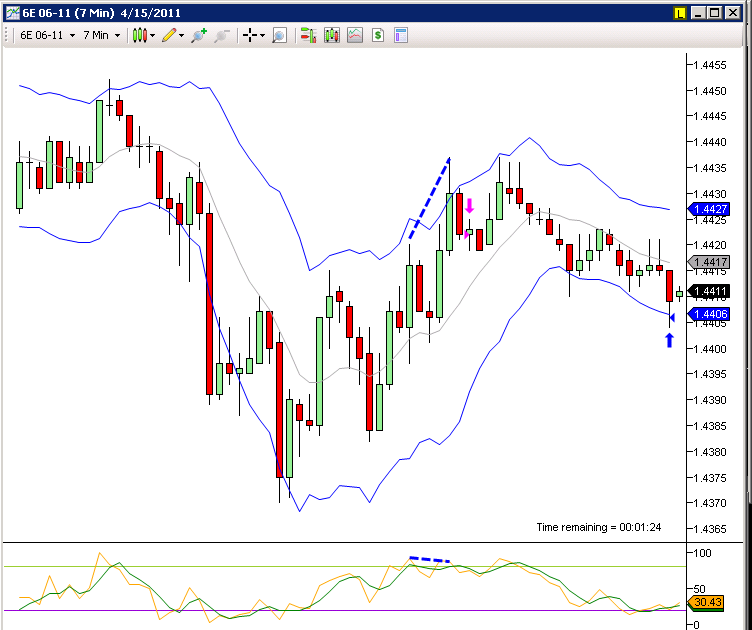Open the Indicators toolbar icon
This screenshot has height=630, width=752.
pyautogui.click(x=355, y=35)
